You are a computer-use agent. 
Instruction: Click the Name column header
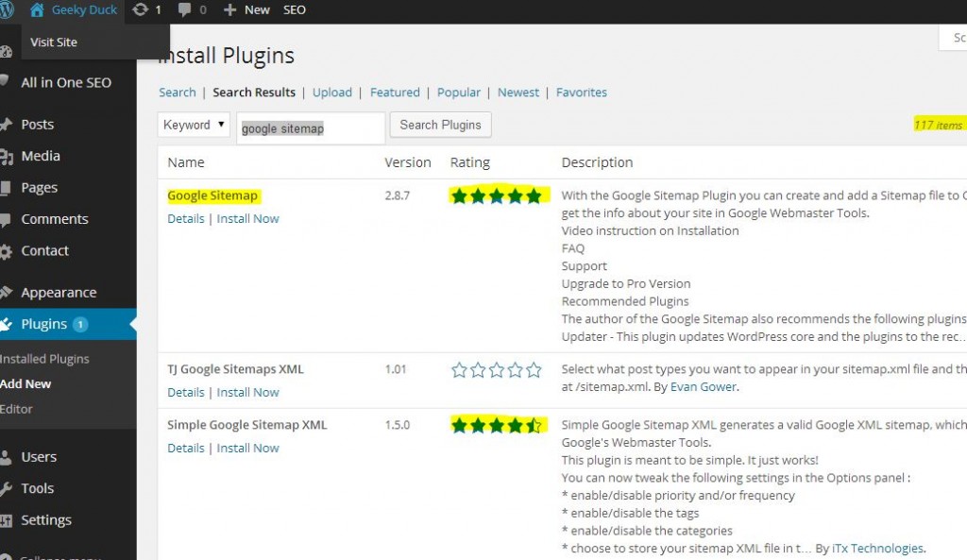pyautogui.click(x=186, y=162)
